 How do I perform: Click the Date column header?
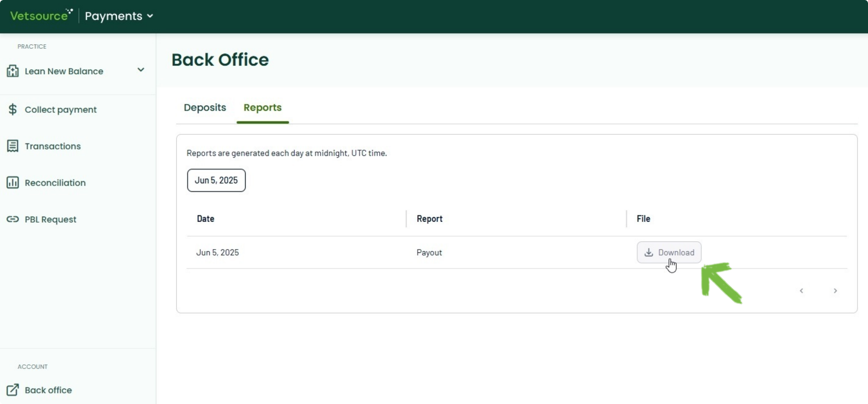click(x=206, y=219)
